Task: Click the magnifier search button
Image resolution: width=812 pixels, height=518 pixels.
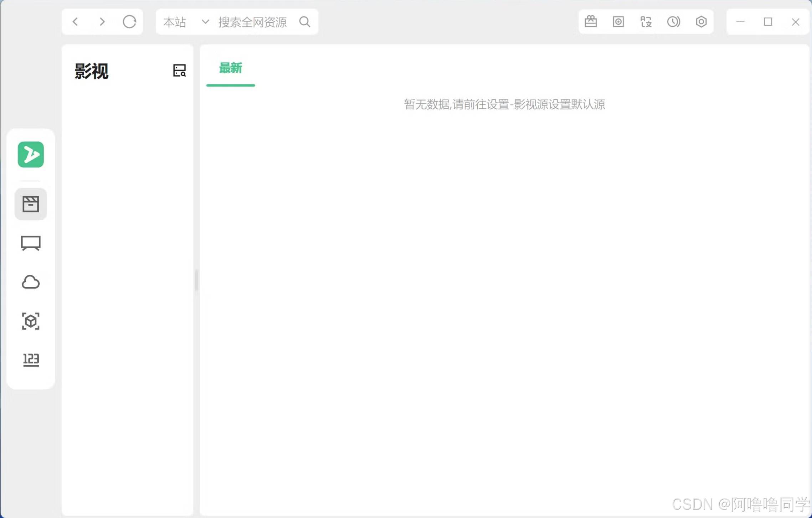Action: [x=305, y=22]
